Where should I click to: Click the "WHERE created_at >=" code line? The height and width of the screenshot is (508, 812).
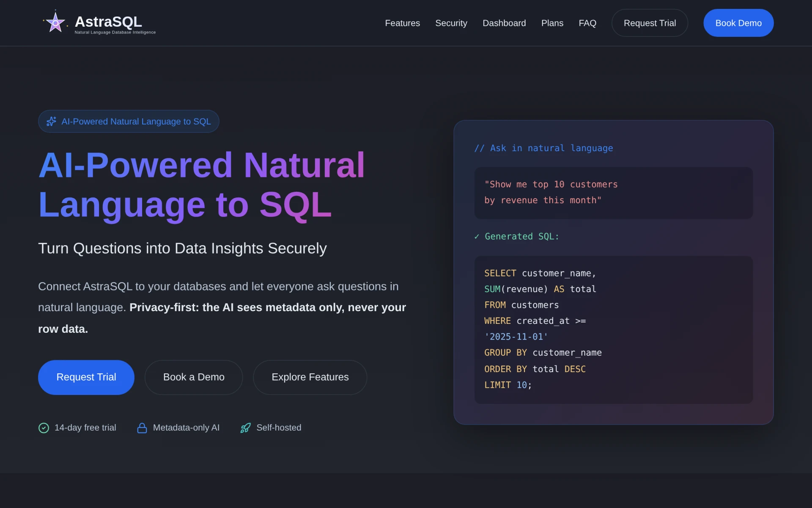tap(535, 321)
